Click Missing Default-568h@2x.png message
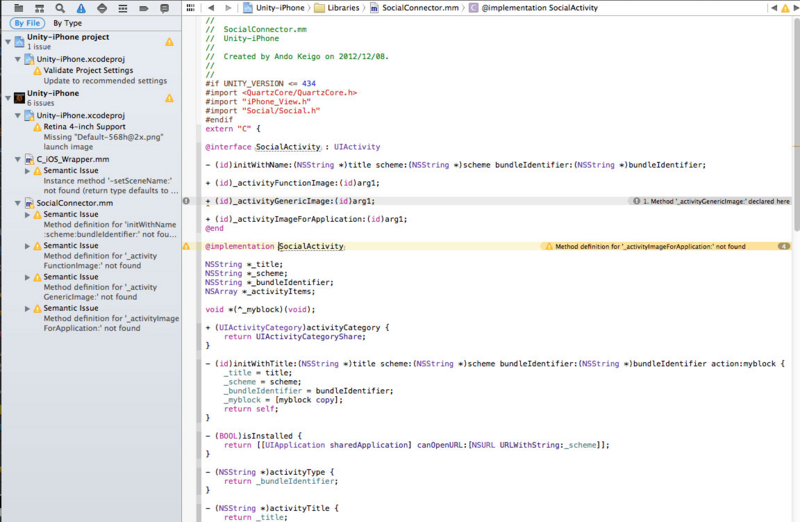This screenshot has width=800, height=522. pyautogui.click(x=104, y=142)
